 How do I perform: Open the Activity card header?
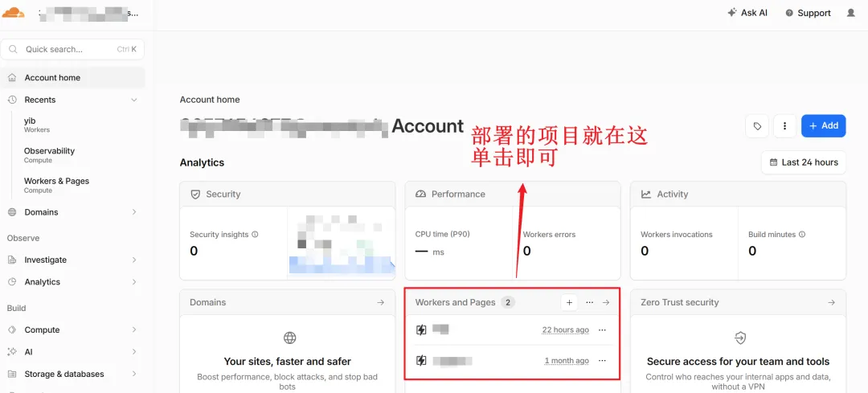[x=738, y=194]
